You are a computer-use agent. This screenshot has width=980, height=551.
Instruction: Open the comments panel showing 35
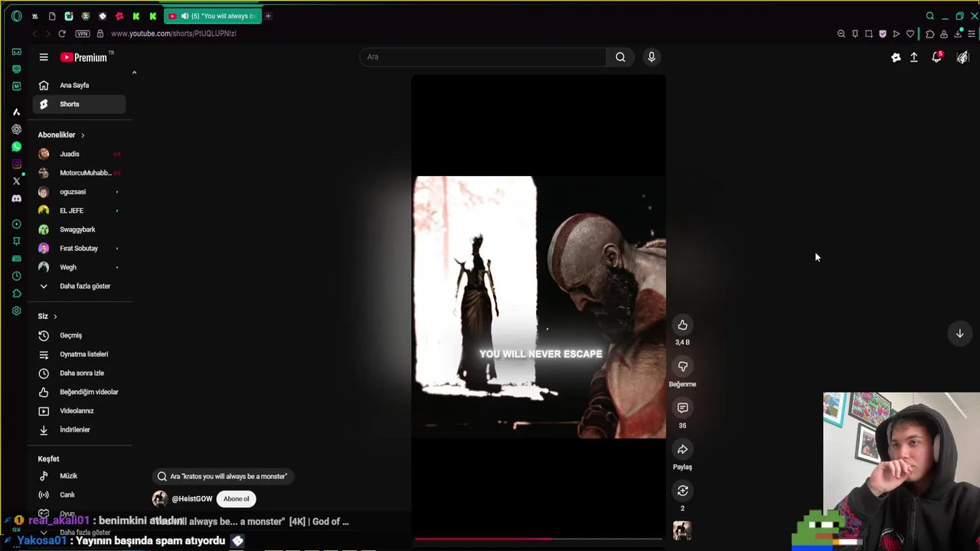tap(682, 408)
